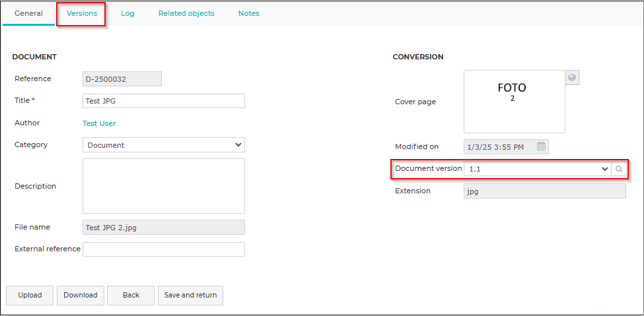Click the Extension field showing jpg
Image resolution: width=644 pixels, height=316 pixels.
click(545, 191)
